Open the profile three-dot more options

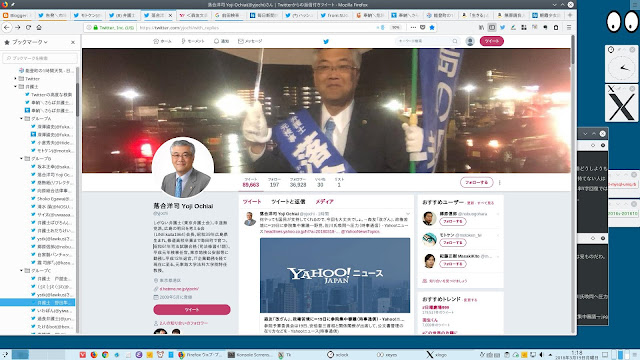tap(500, 182)
